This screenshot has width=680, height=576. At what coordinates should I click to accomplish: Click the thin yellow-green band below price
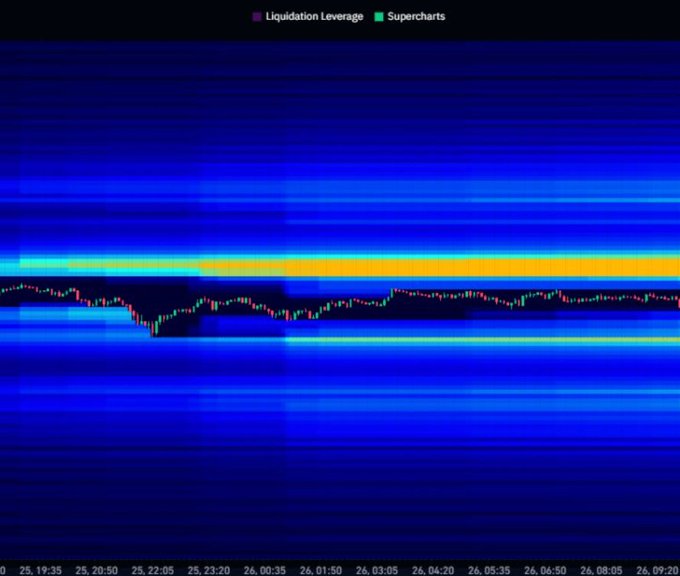[x=482, y=340]
